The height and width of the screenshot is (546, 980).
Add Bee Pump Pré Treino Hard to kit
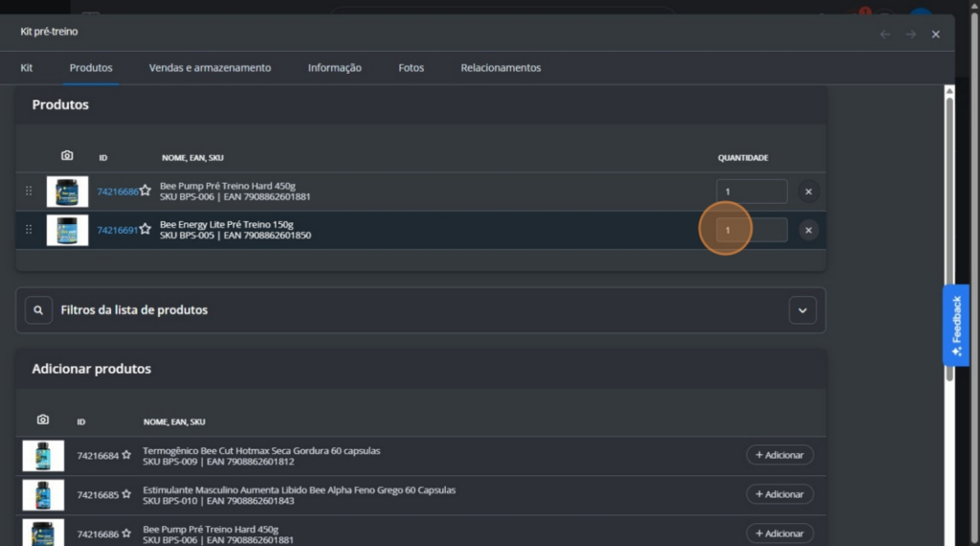779,534
